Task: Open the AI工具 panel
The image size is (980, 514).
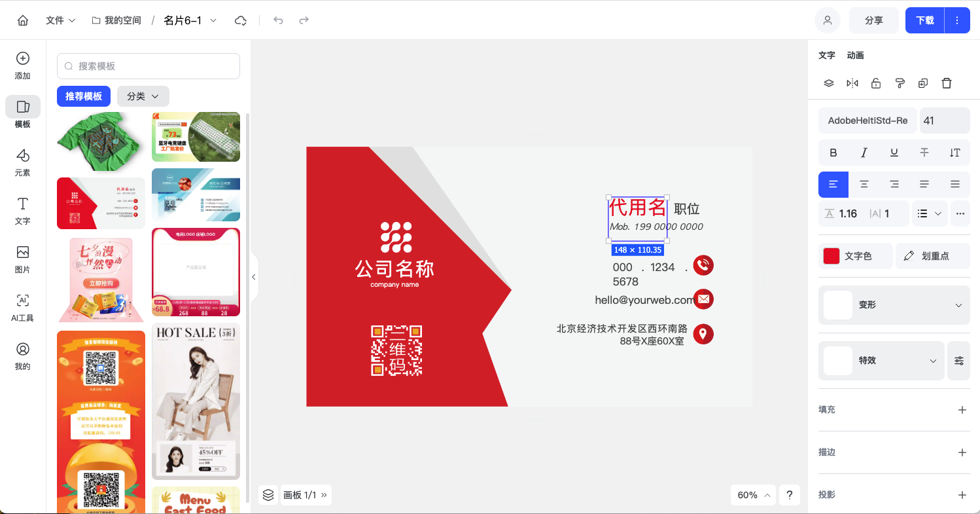Action: click(22, 306)
